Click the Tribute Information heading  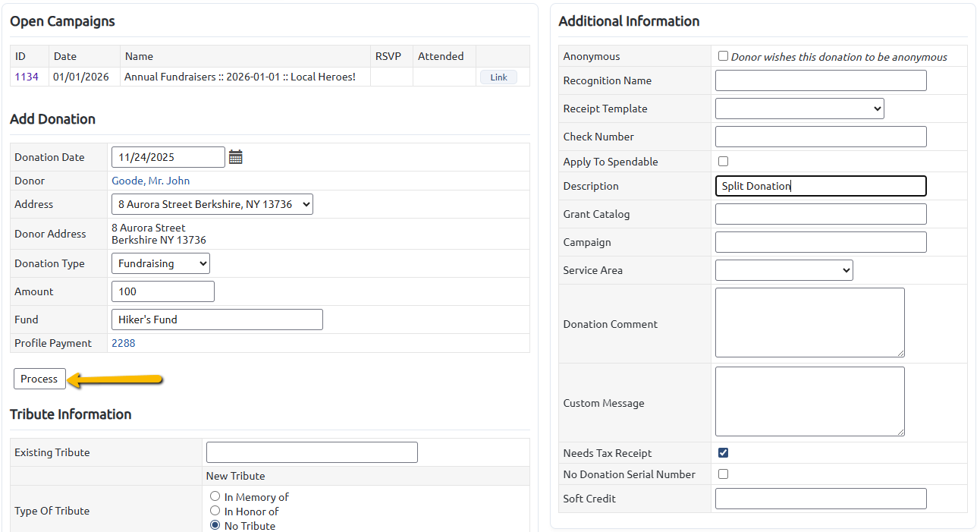coord(71,414)
